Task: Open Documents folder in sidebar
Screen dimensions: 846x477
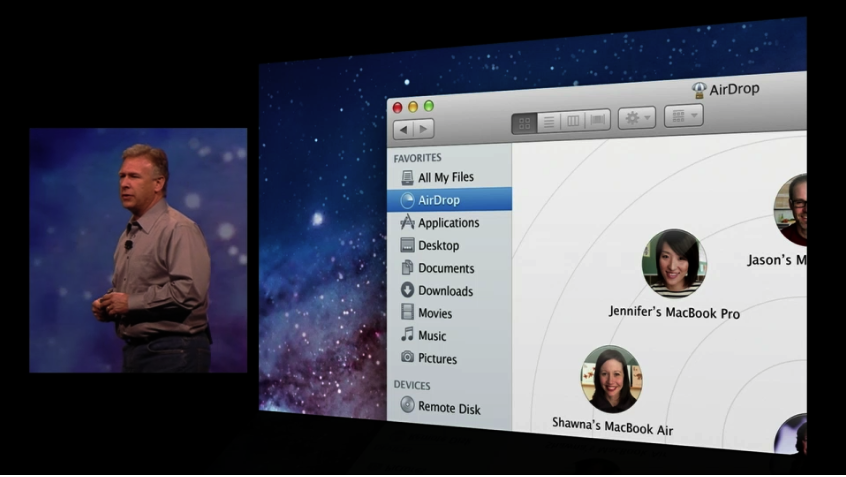Action: 449,268
